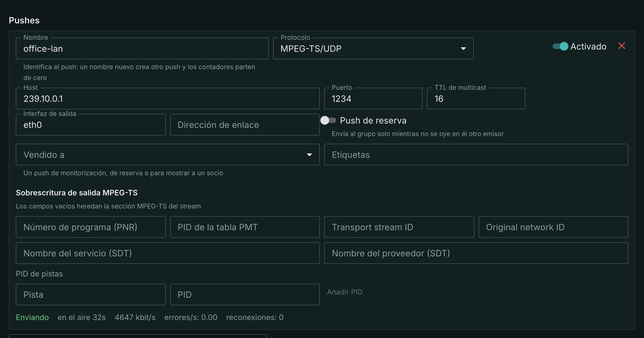Click the Pushes section heading
Viewport: 644px width, 338px height.
pyautogui.click(x=24, y=20)
